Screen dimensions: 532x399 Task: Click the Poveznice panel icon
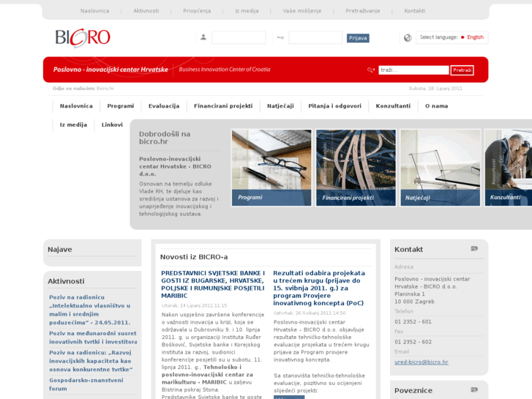pos(474,389)
